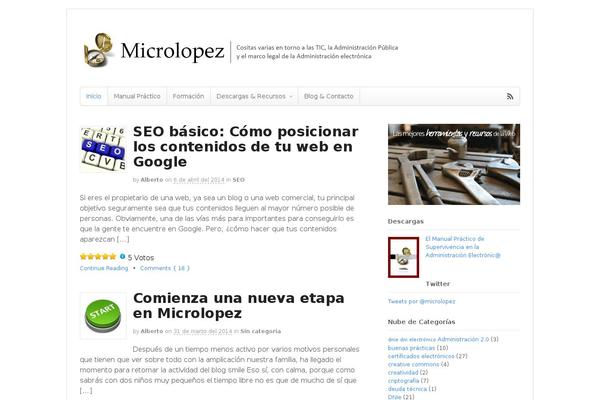
Task: Click the Twitter sidebar heading
Action: coord(438,284)
